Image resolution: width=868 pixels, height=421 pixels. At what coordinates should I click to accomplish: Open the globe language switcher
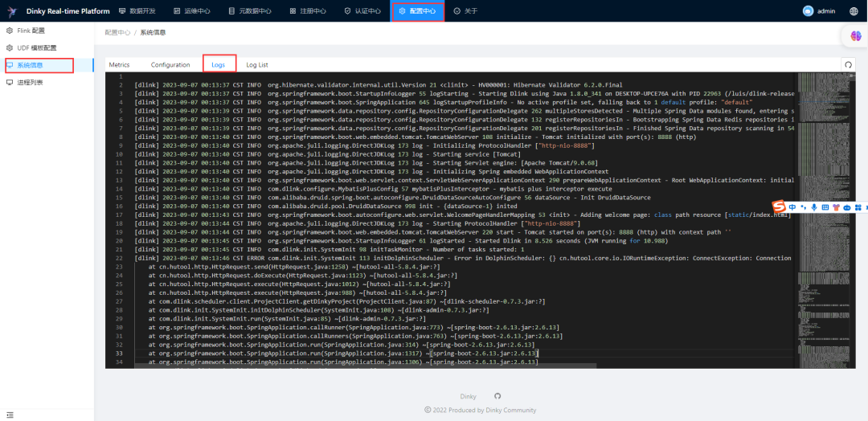click(x=853, y=10)
